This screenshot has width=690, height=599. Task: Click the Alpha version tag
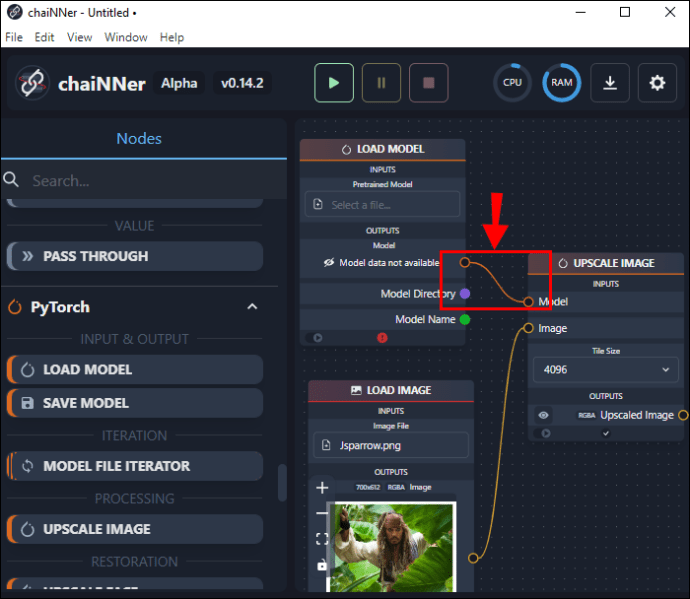[x=179, y=83]
